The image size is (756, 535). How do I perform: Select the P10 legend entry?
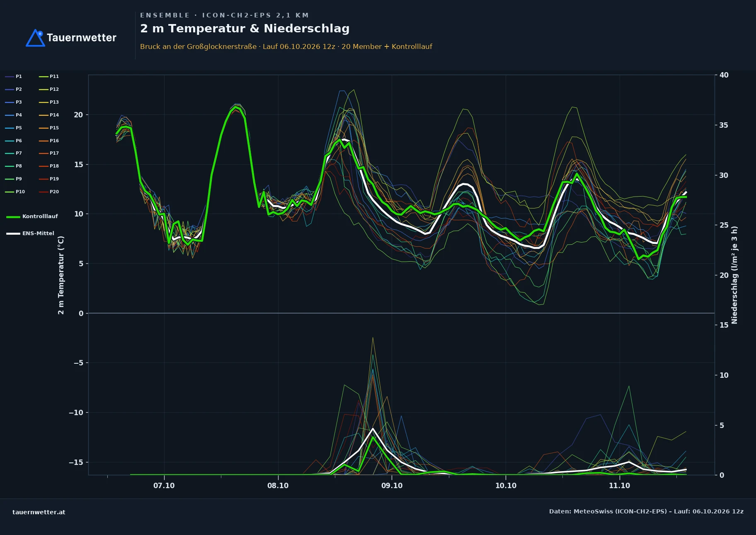[15, 192]
